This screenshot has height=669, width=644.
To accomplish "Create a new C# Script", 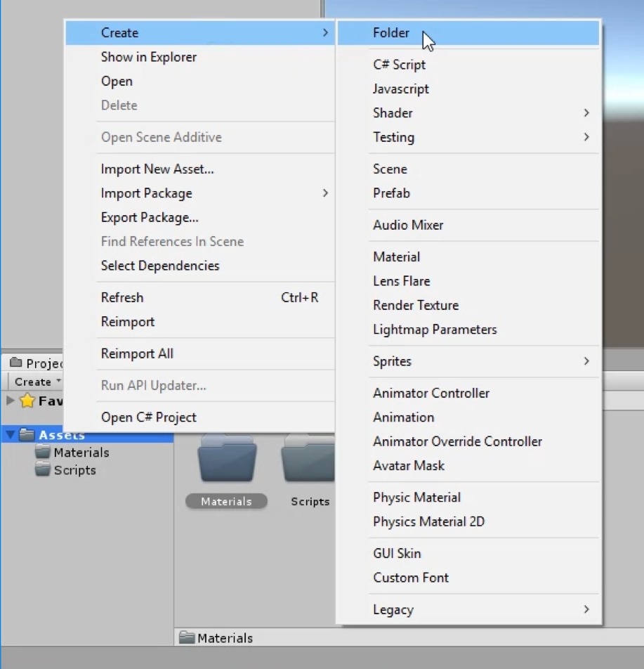I will point(468,65).
